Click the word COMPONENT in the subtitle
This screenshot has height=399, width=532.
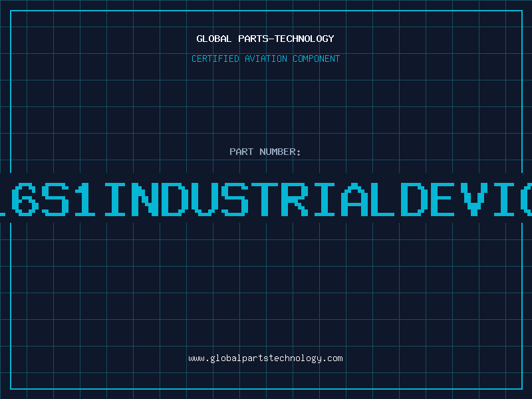(316, 59)
